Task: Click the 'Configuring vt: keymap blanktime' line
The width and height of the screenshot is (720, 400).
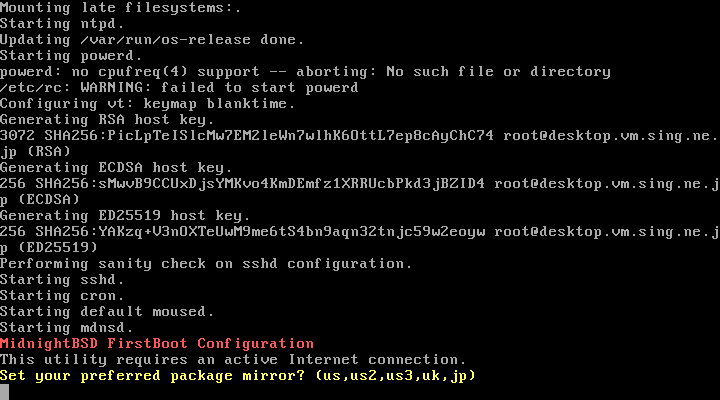Action: point(148,103)
